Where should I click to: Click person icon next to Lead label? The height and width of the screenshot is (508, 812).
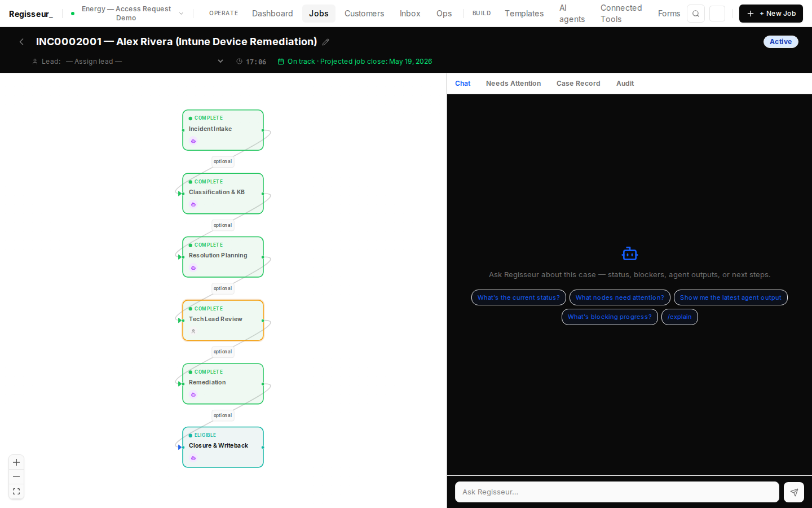click(35, 62)
